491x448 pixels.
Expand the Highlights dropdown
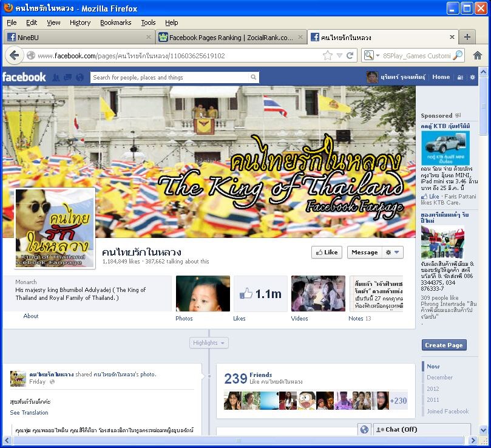(x=209, y=343)
